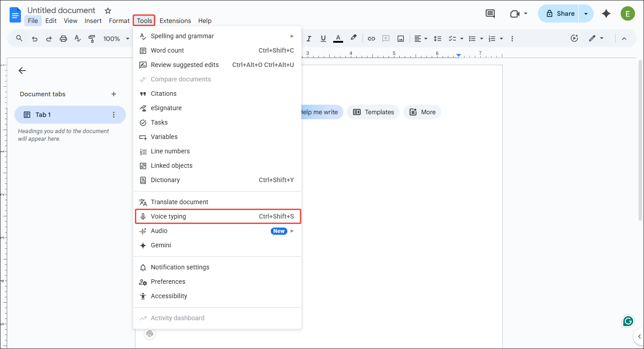
Task: Click the Add comment icon
Action: (x=386, y=38)
